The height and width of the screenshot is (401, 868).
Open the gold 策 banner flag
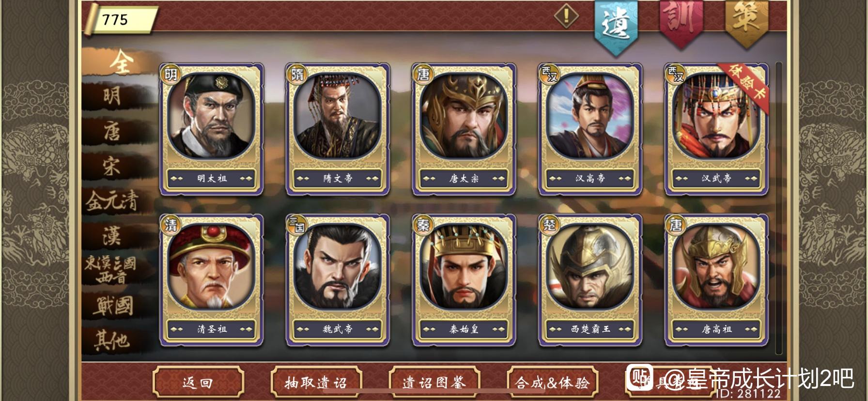coord(746,22)
